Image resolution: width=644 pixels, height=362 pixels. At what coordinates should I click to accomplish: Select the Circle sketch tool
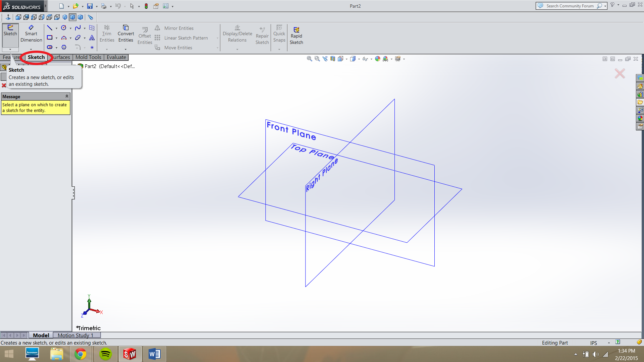tap(63, 28)
